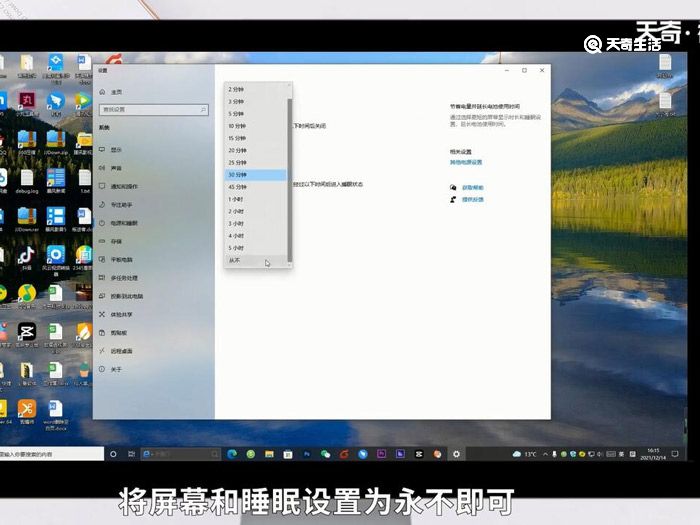700x525 pixels.
Task: Open File Explorer from the taskbar
Action: pos(269,454)
